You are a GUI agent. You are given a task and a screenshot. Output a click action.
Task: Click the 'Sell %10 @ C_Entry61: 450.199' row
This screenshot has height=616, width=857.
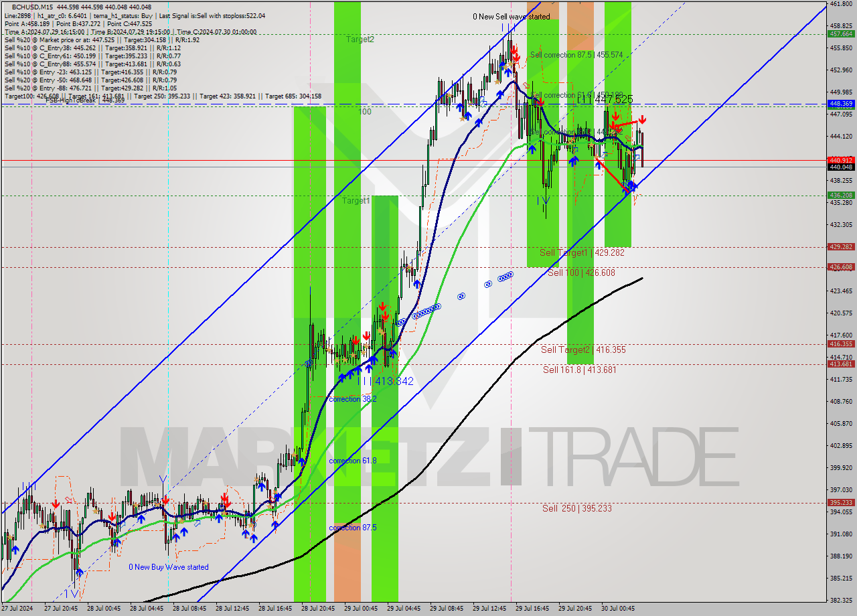92,56
